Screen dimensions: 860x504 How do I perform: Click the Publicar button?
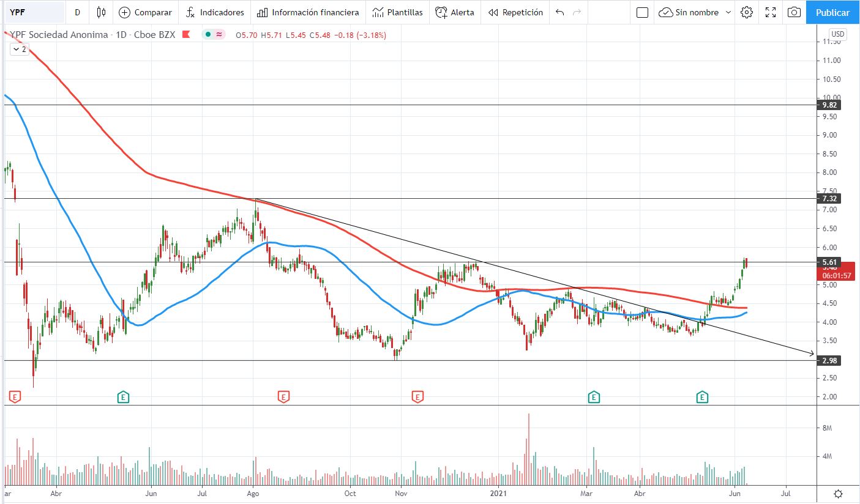tap(832, 12)
